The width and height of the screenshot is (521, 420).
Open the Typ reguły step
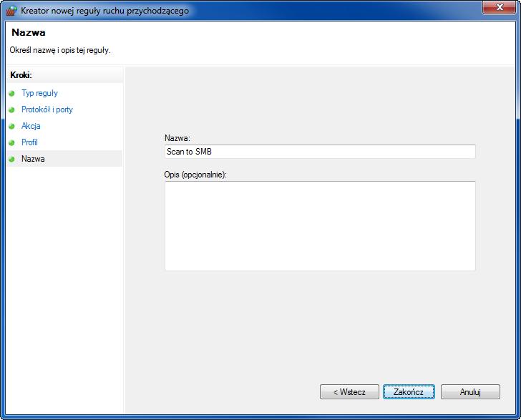(x=39, y=93)
